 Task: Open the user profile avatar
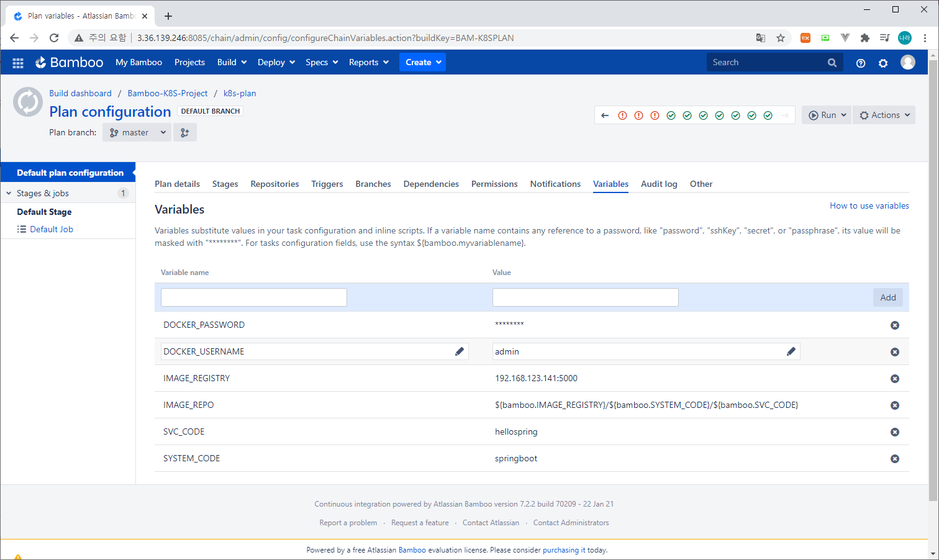click(908, 62)
